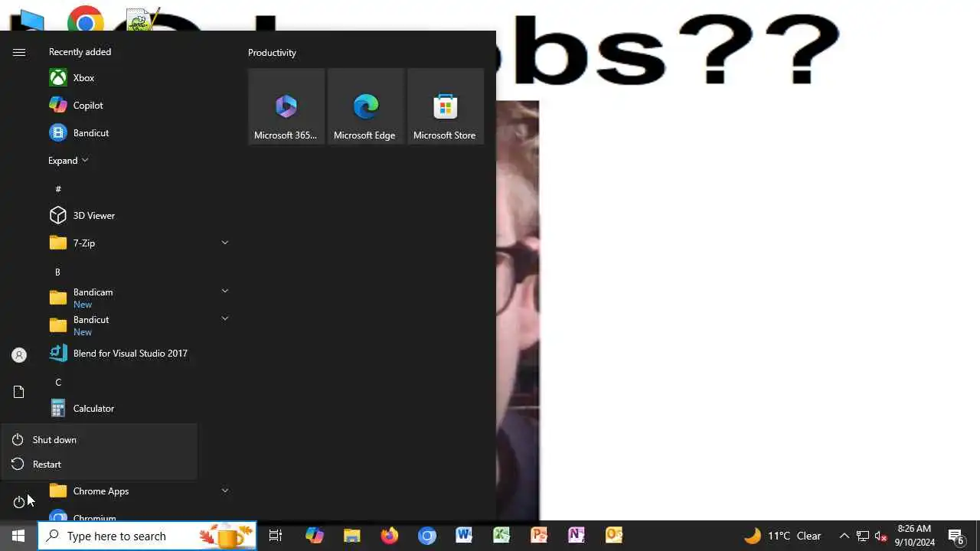
Task: Open the Microsoft Store tile
Action: (446, 106)
